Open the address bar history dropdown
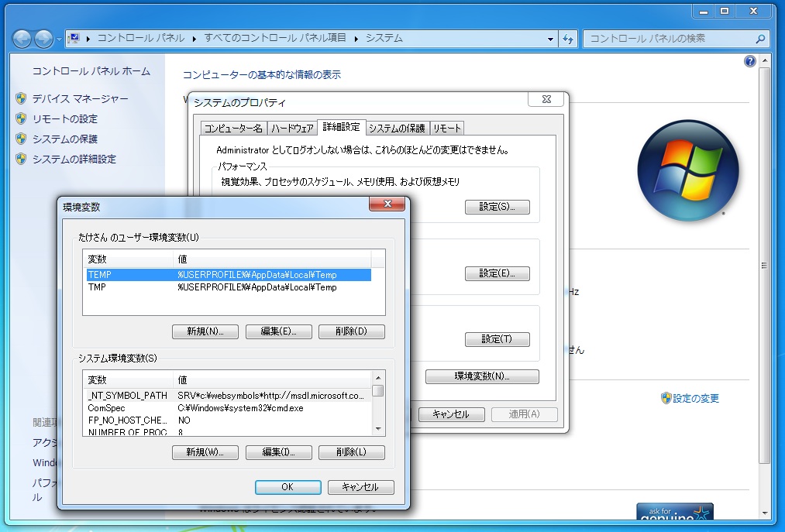Viewport: 785px width, 532px height. [550, 39]
